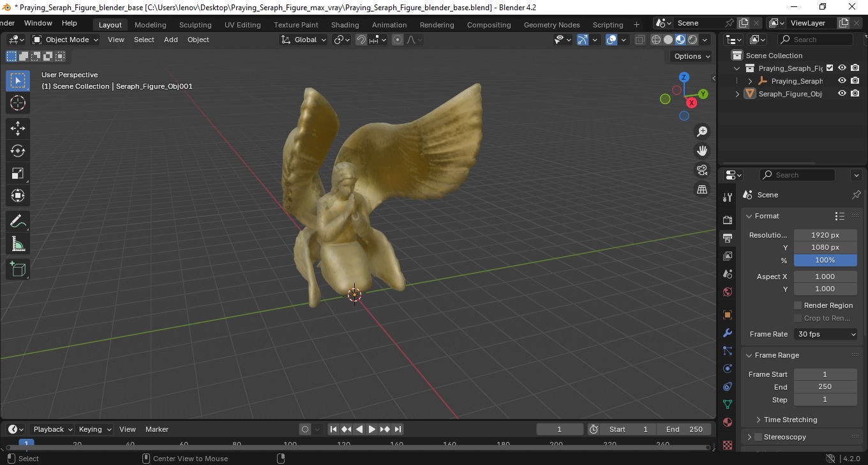Open the Object properties tab
The height and width of the screenshot is (465, 868).
[x=728, y=315]
